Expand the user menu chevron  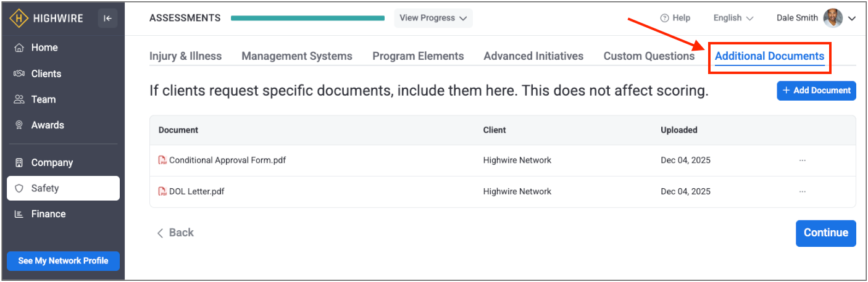point(852,19)
